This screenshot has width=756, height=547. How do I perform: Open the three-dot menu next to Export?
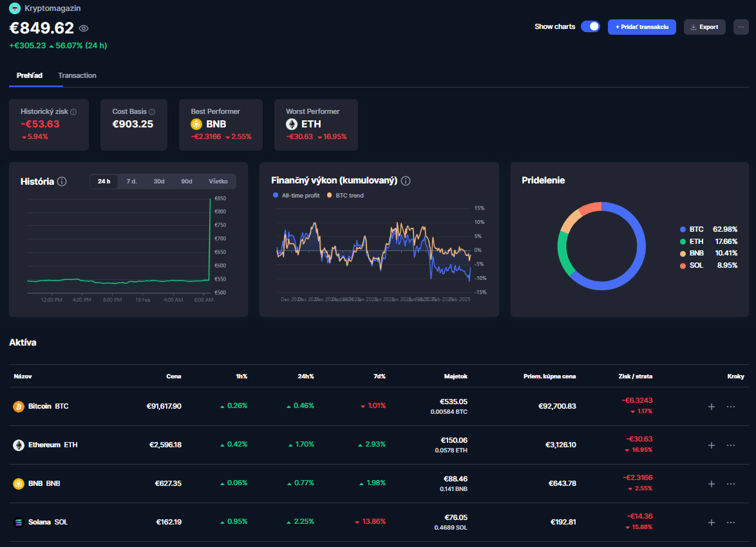pos(741,26)
